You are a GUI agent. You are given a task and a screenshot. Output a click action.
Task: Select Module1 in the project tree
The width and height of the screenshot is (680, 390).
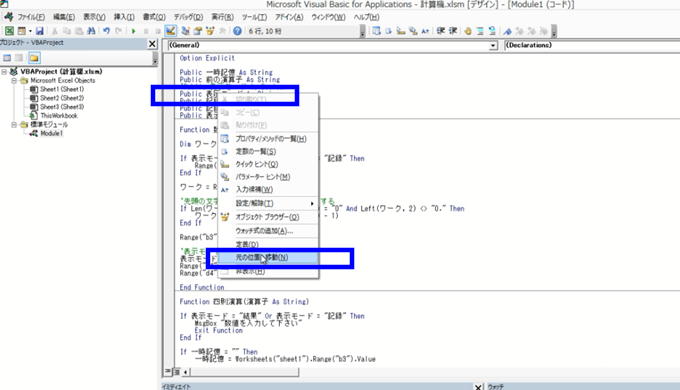tap(51, 134)
